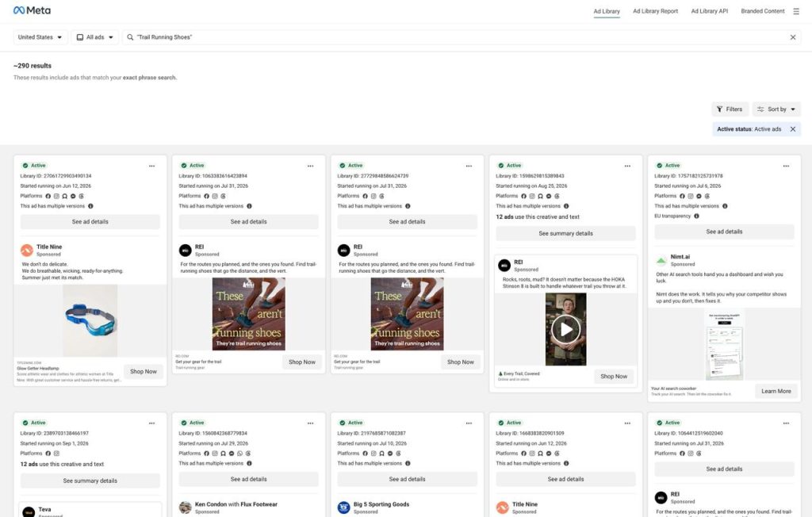Screen dimensions: 812x517
Task: Click the '~290 results' text
Action: (32, 66)
